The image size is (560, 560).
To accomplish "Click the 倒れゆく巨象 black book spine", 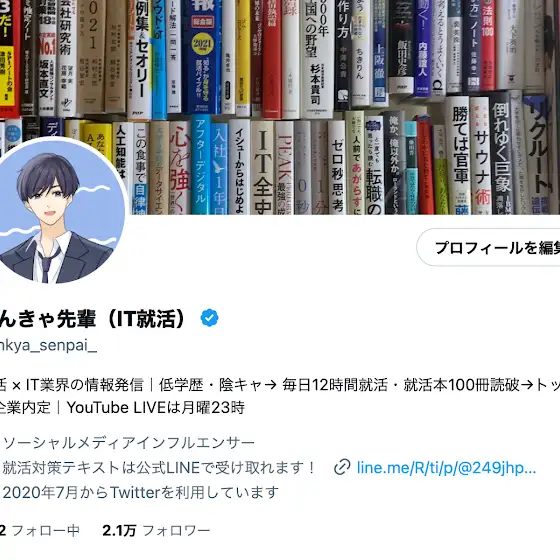I will point(501,154).
